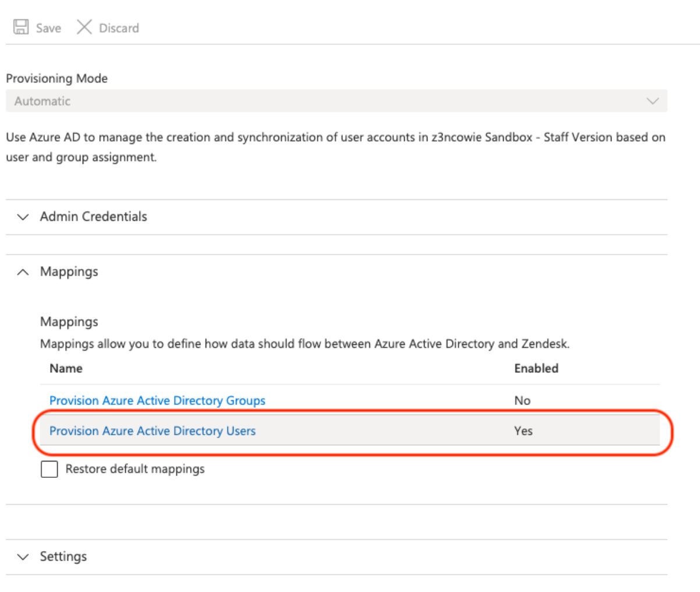
Task: Click the Yes value in Users row
Action: (523, 431)
